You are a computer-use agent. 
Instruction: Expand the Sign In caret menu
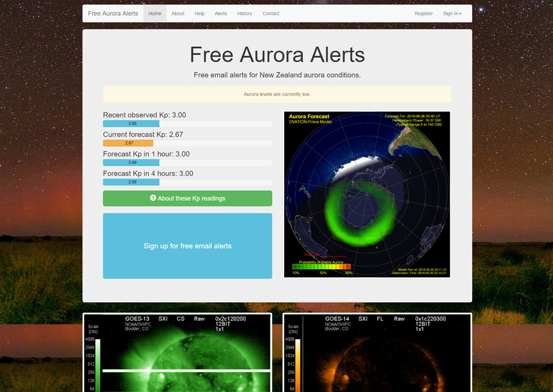pyautogui.click(x=460, y=13)
